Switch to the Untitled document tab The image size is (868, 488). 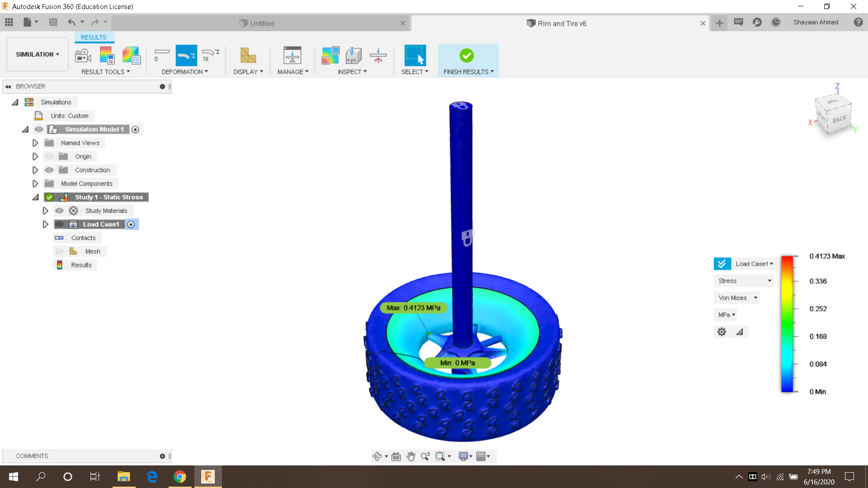pyautogui.click(x=261, y=23)
